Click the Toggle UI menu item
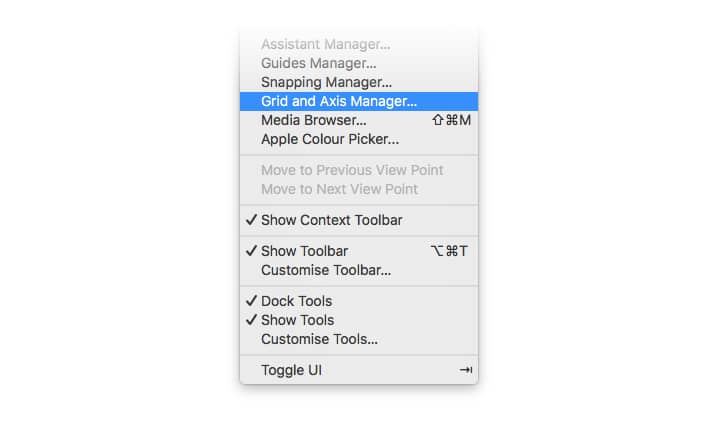Viewport: 717px width, 423px height. (359, 370)
